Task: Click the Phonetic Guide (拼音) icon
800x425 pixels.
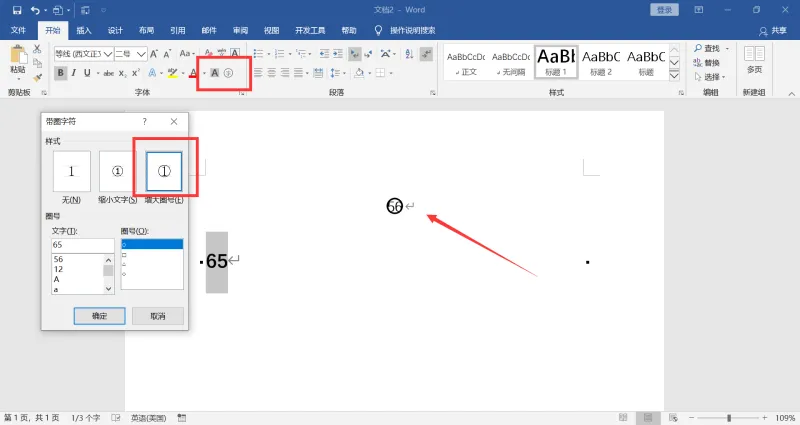Action: [x=221, y=53]
